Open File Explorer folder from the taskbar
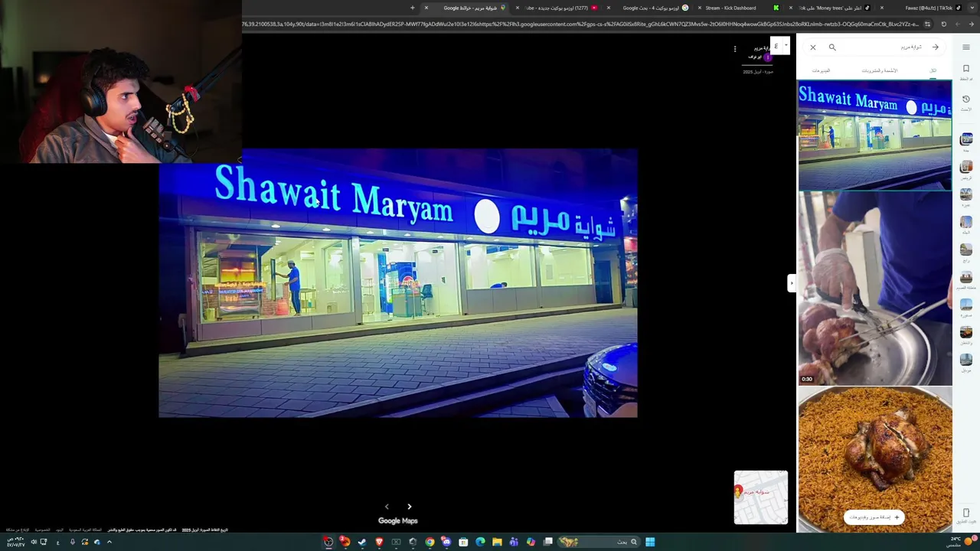 point(497,542)
